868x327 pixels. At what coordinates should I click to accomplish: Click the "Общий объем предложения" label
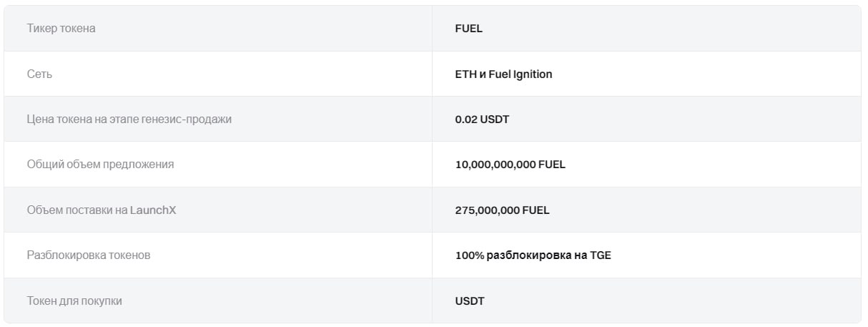point(100,164)
